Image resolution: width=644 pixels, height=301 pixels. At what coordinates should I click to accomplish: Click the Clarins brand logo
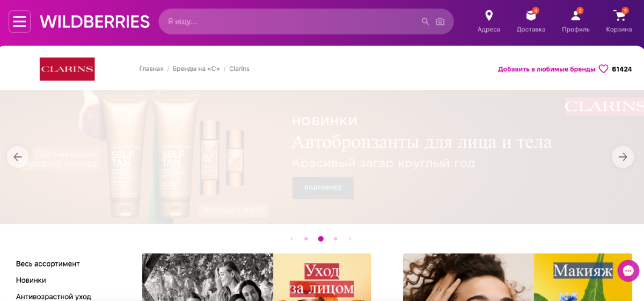67,69
